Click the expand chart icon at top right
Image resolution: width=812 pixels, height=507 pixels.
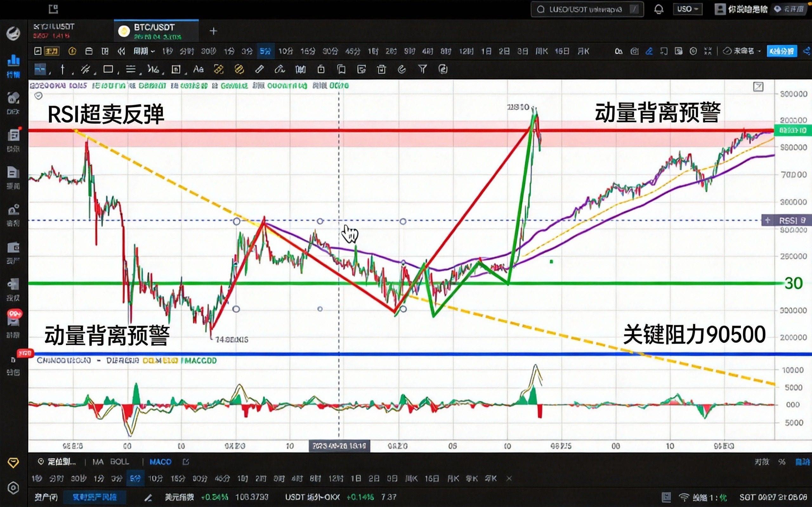click(758, 87)
